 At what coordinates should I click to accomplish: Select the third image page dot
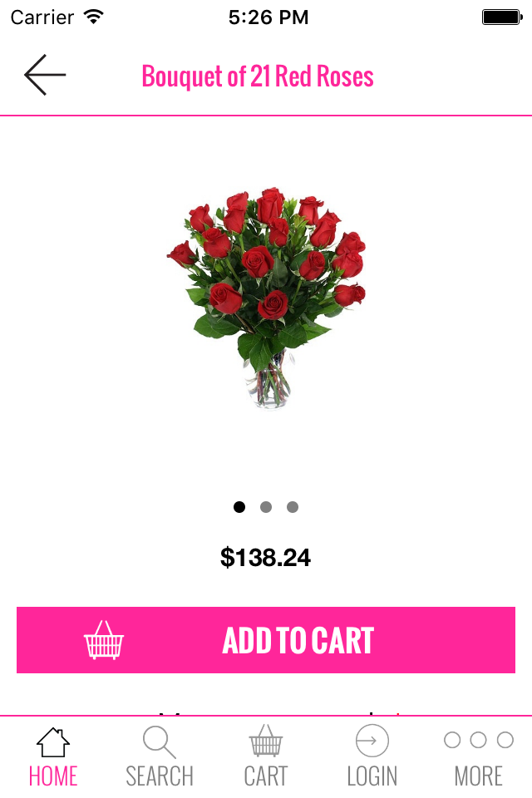click(x=293, y=507)
